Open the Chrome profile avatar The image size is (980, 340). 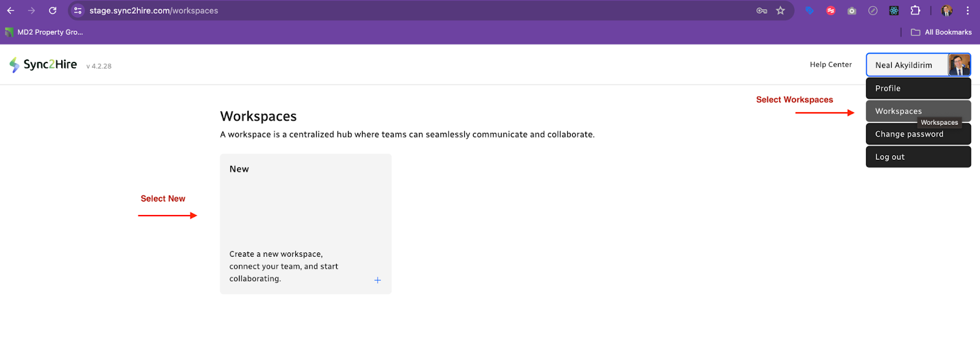coord(947,10)
